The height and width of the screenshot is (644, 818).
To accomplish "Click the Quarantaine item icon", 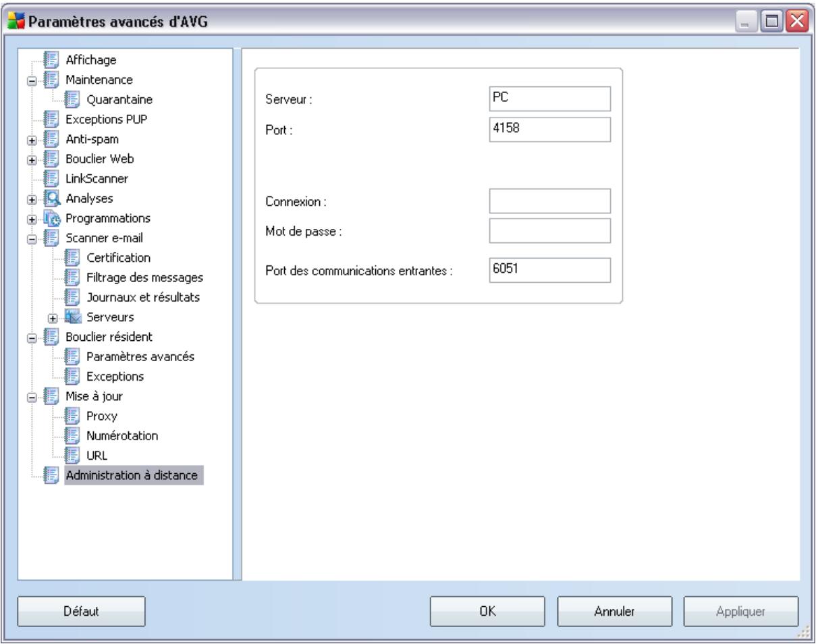I will pos(72,99).
